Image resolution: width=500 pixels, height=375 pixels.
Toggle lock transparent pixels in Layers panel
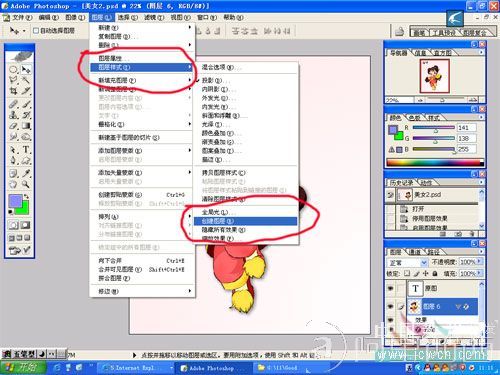(x=407, y=273)
